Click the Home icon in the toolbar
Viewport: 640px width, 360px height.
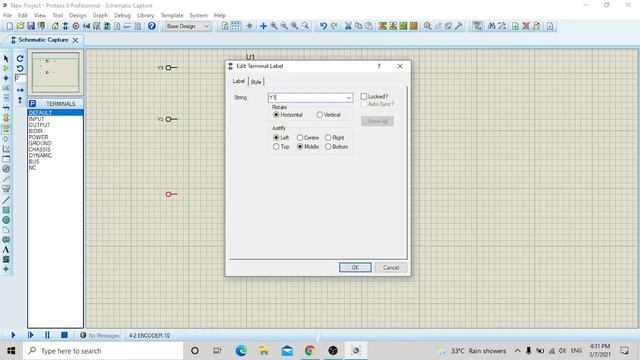click(x=55, y=26)
